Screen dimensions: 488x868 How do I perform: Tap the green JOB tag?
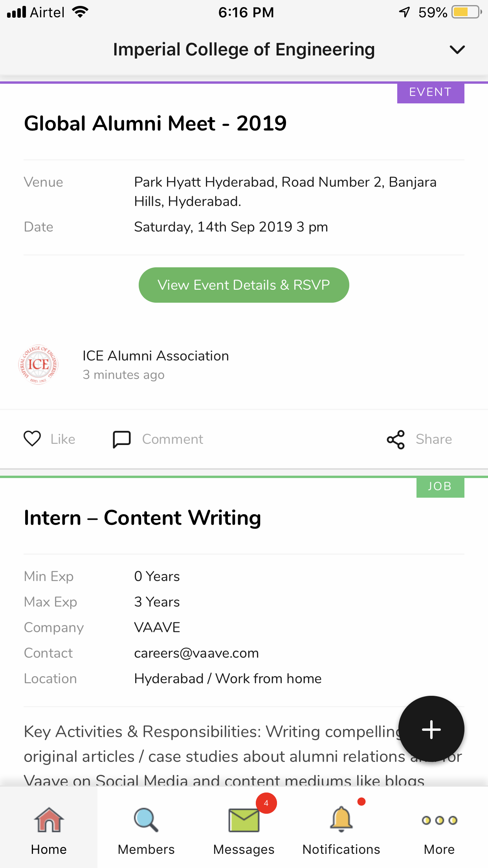[x=440, y=487]
